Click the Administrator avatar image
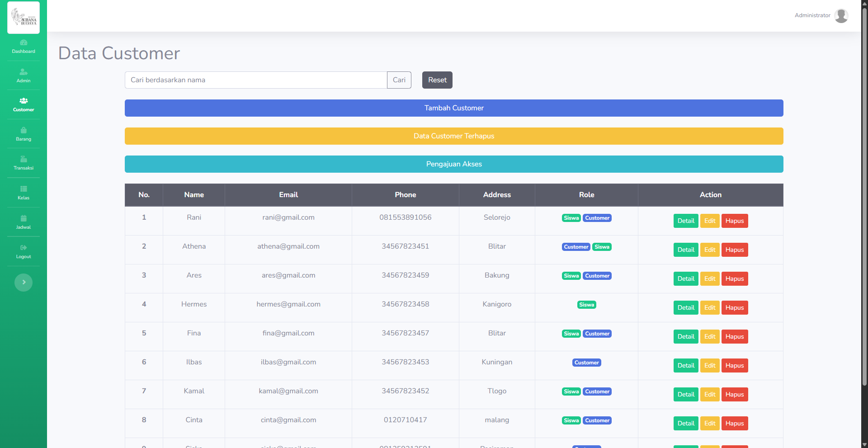The width and height of the screenshot is (868, 448). coord(841,16)
